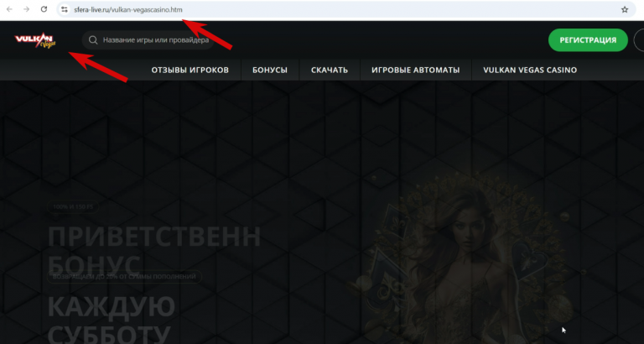
Task: Click the Vulkan Vegas logo
Action: point(35,40)
